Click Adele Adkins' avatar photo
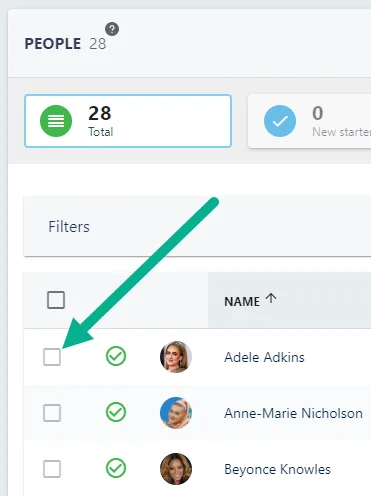This screenshot has height=496, width=371. [x=176, y=357]
